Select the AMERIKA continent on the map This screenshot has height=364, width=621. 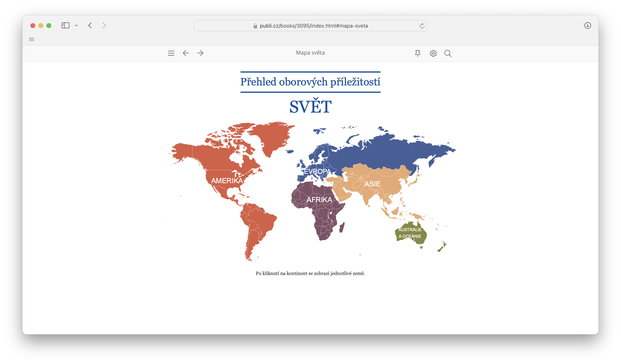coord(227,181)
